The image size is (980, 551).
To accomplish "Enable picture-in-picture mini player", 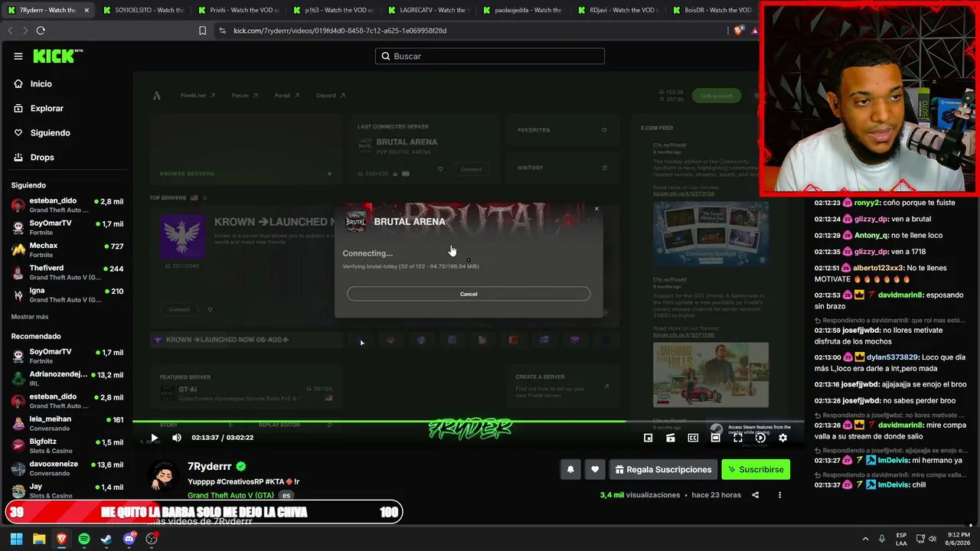I will 648,438.
